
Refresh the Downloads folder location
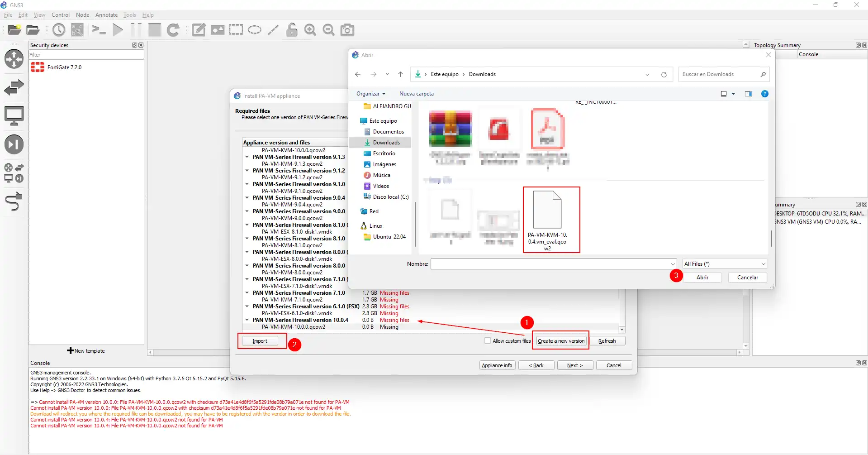(664, 75)
